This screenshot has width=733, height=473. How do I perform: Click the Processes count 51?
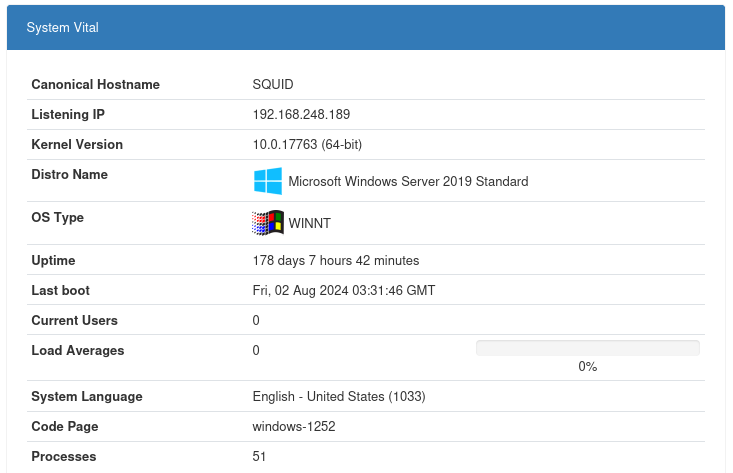click(260, 457)
